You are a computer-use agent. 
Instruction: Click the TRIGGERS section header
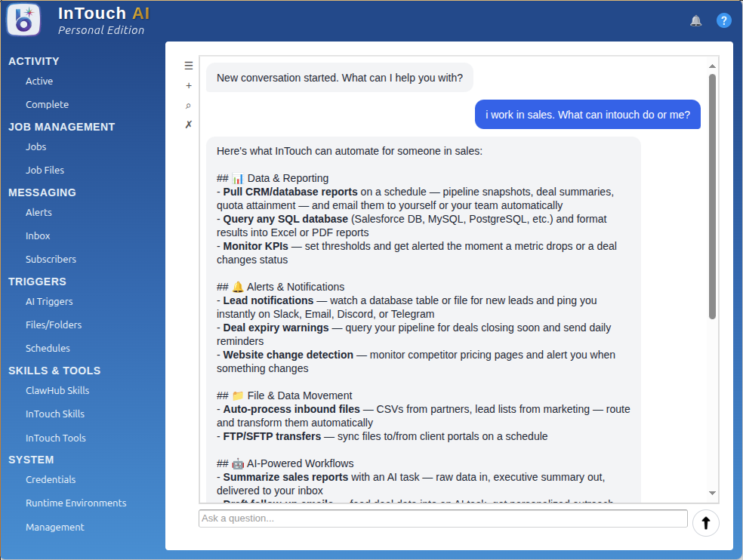click(38, 282)
